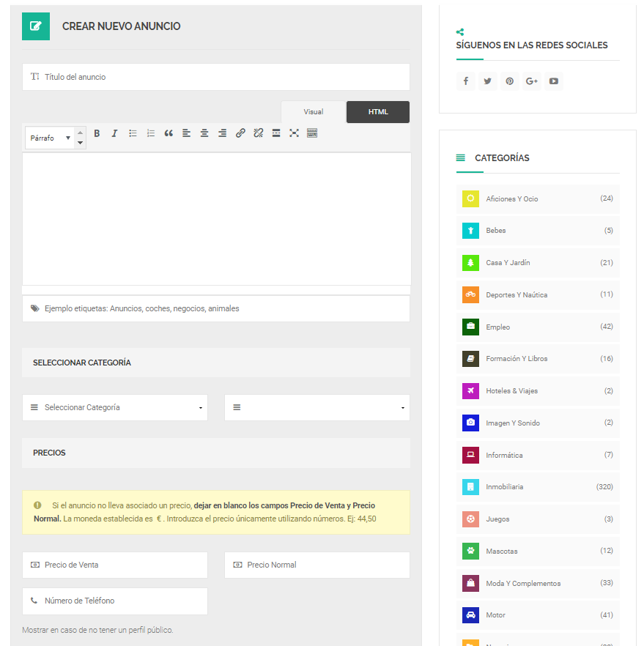Viewport: 644px width, 646px height.
Task: Switch to the HTML editor tab
Action: coord(378,112)
